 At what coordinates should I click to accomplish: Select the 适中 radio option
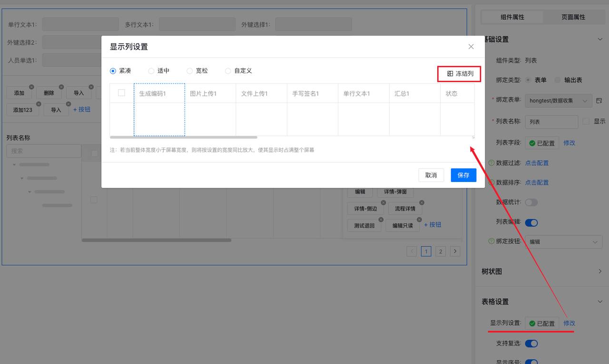pyautogui.click(x=151, y=71)
